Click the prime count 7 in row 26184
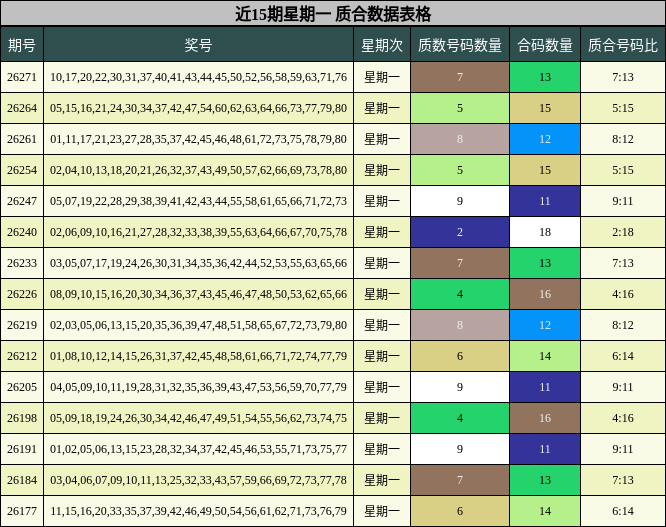Image resolution: width=666 pixels, height=527 pixels. click(x=460, y=480)
